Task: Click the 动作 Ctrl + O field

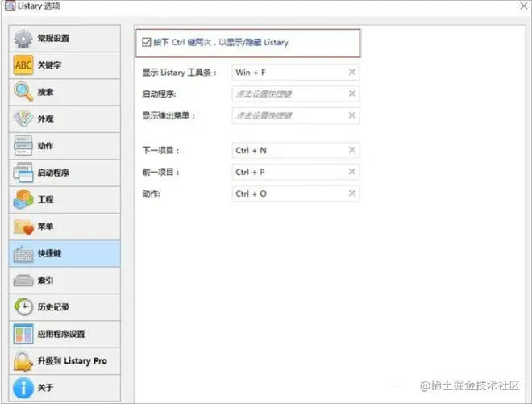Action: pyautogui.click(x=296, y=194)
